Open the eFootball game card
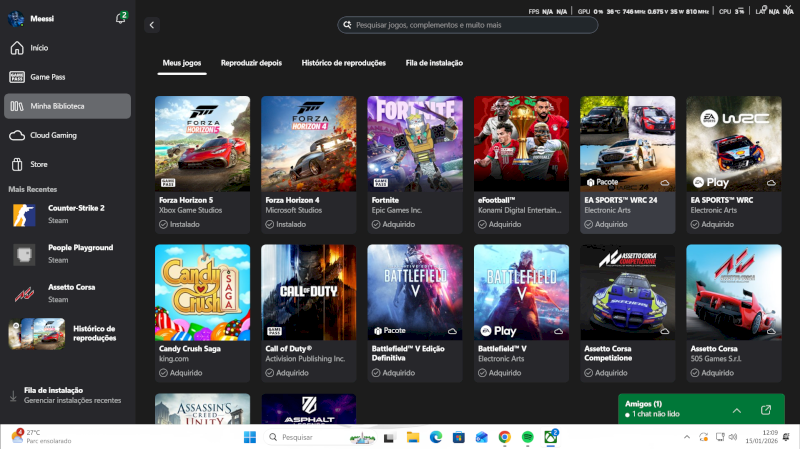The height and width of the screenshot is (449, 800). pyautogui.click(x=521, y=164)
